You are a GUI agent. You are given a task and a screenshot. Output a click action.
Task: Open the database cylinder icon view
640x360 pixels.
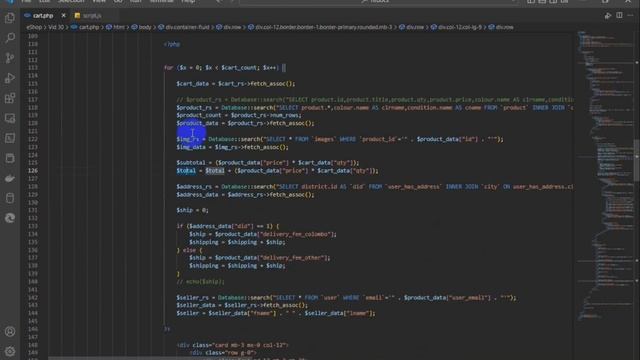10,198
